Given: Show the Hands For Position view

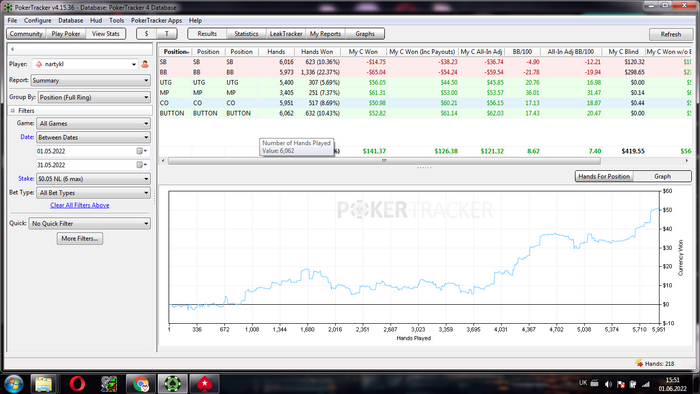Looking at the screenshot, I should tap(604, 176).
